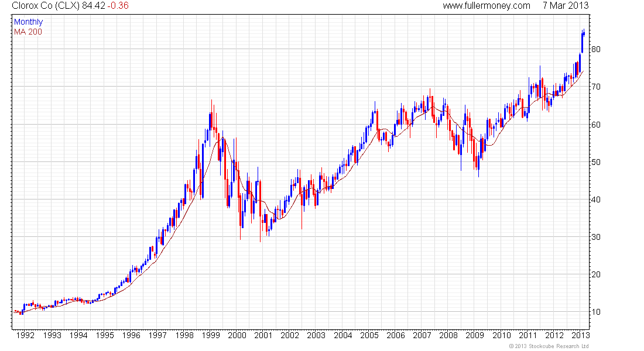Screen dimensions: 644x351
Task: Click the 2005 year label
Action: [369, 335]
